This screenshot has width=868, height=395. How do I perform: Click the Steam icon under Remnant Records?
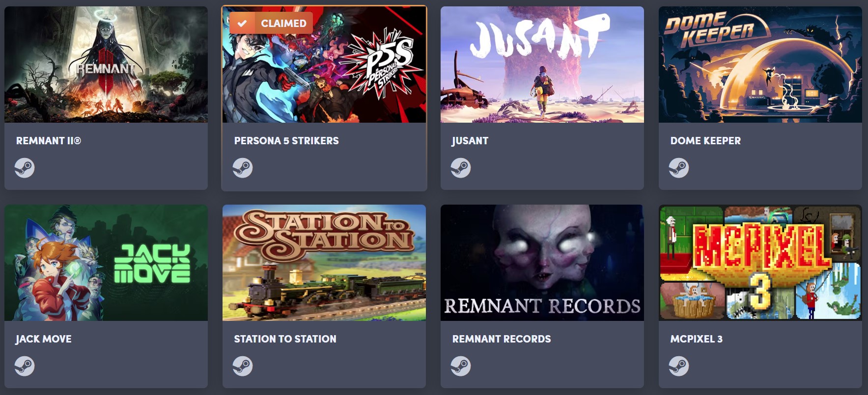tap(461, 366)
